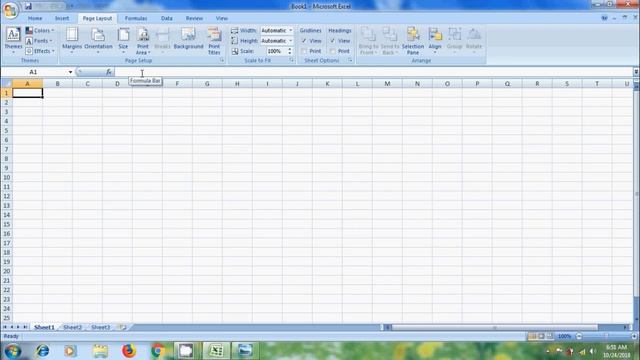This screenshot has height=360, width=640.
Task: Select column M header
Action: [x=387, y=84]
